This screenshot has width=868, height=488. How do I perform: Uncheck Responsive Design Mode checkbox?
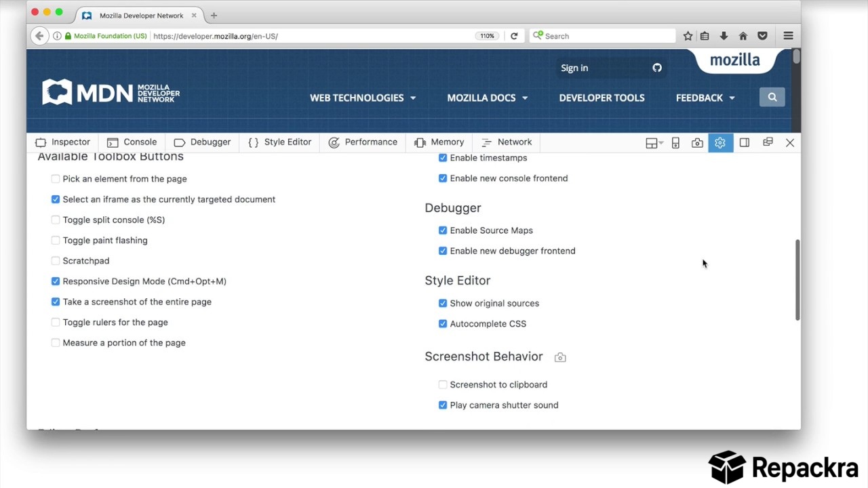click(x=56, y=281)
